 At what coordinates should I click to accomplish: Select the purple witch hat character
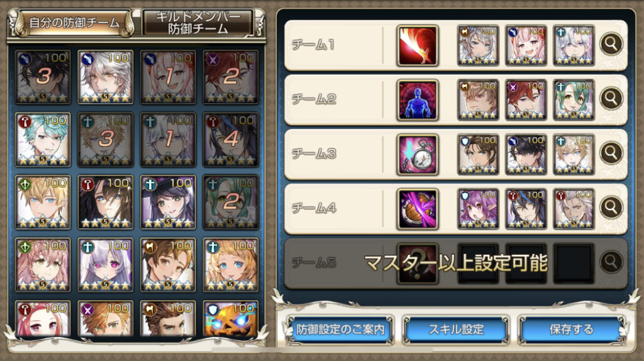click(168, 202)
